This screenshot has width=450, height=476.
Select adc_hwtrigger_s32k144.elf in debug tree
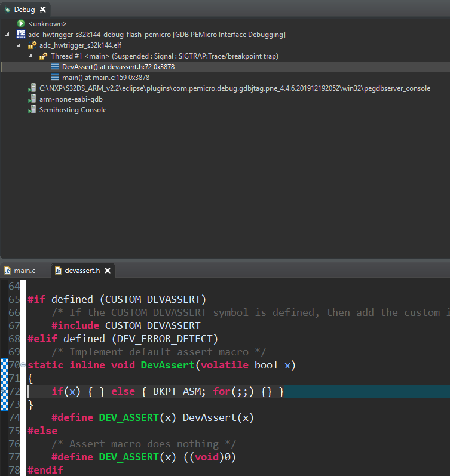pyautogui.click(x=80, y=45)
